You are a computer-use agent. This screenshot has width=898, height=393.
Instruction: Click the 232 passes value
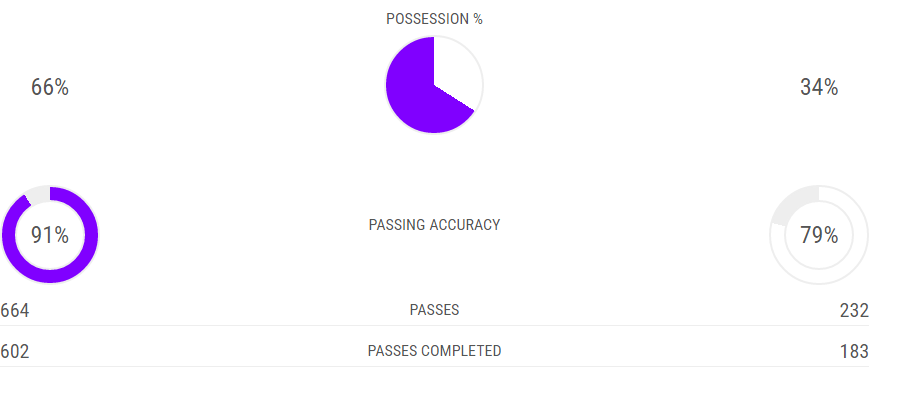[854, 311]
